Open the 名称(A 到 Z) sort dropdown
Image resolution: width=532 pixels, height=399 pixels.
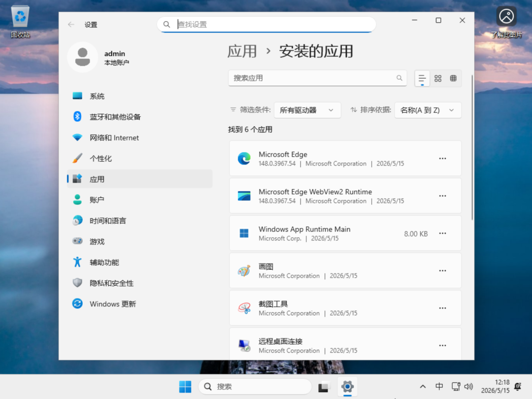[x=428, y=110]
